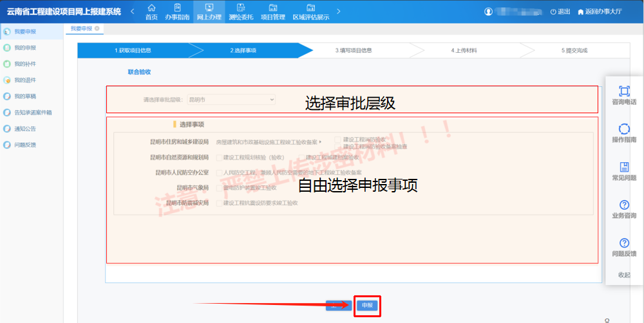Open the 办事指南 navigation icon
The image size is (644, 323).
tap(178, 8)
